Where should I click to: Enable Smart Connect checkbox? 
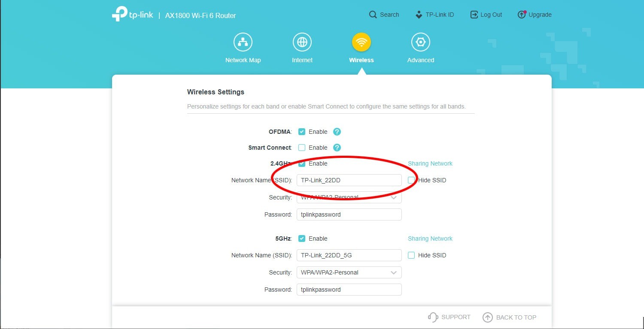pos(302,148)
